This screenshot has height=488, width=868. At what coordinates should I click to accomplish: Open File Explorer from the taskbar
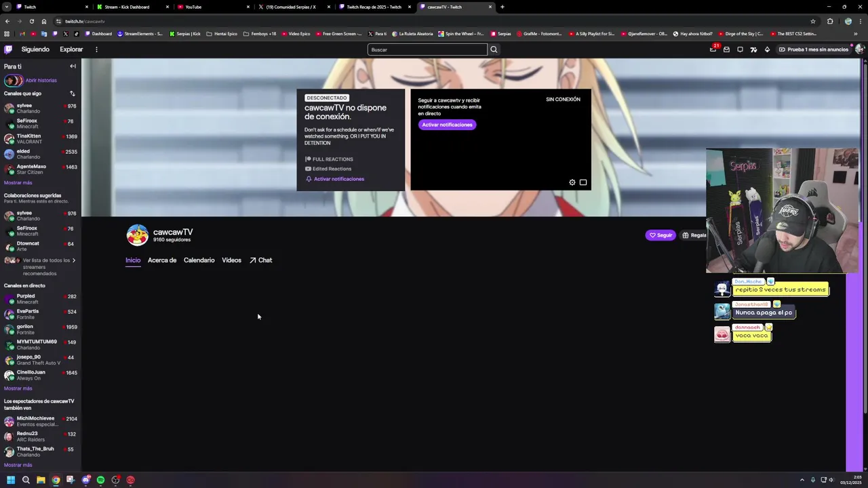[41, 480]
